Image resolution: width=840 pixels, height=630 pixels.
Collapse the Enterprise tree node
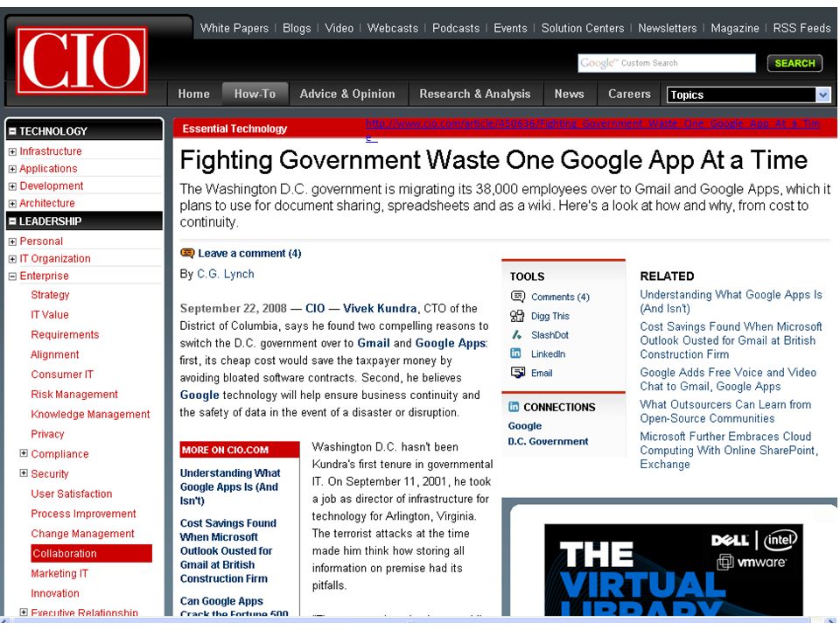(x=12, y=276)
